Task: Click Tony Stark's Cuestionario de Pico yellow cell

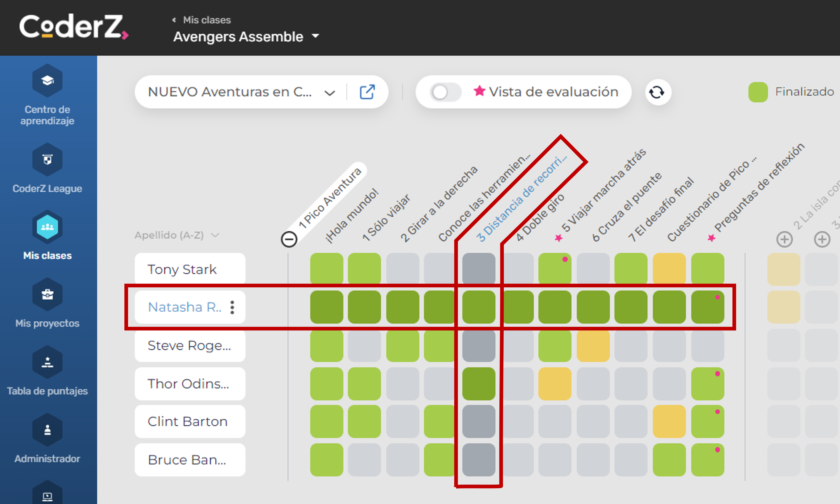Action: click(669, 269)
